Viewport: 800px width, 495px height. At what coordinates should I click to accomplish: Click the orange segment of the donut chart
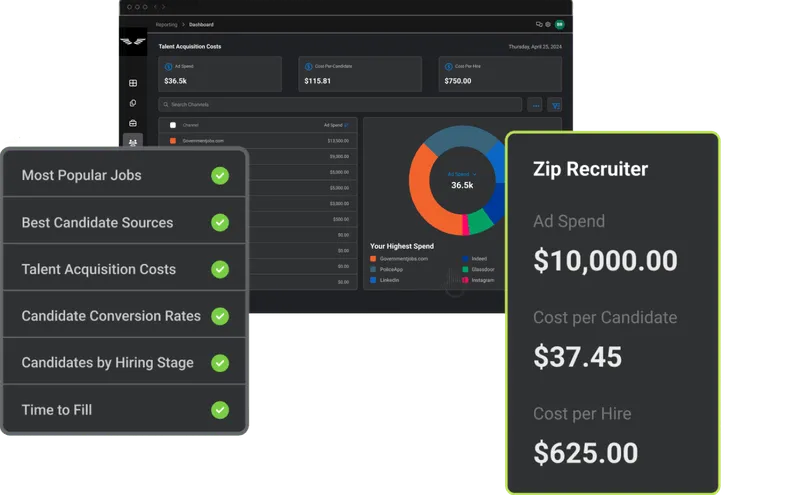click(x=421, y=191)
